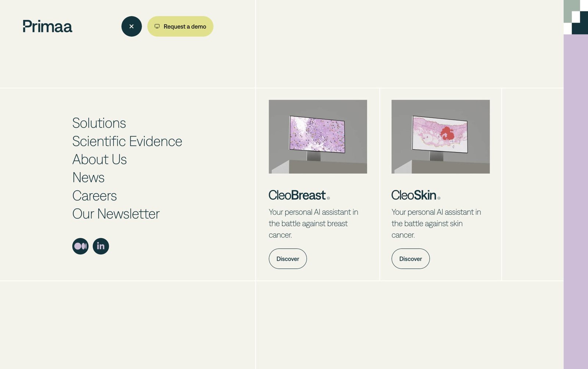Click the CleoBreast monitor thumbnail
588x369 pixels.
coord(318,136)
